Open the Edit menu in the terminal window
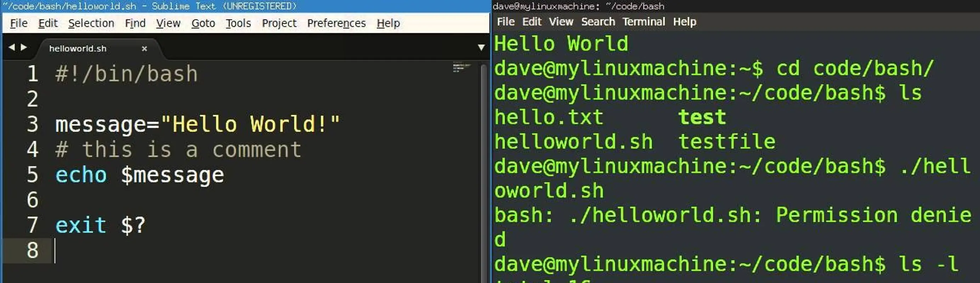This screenshot has height=283, width=980. click(x=531, y=22)
